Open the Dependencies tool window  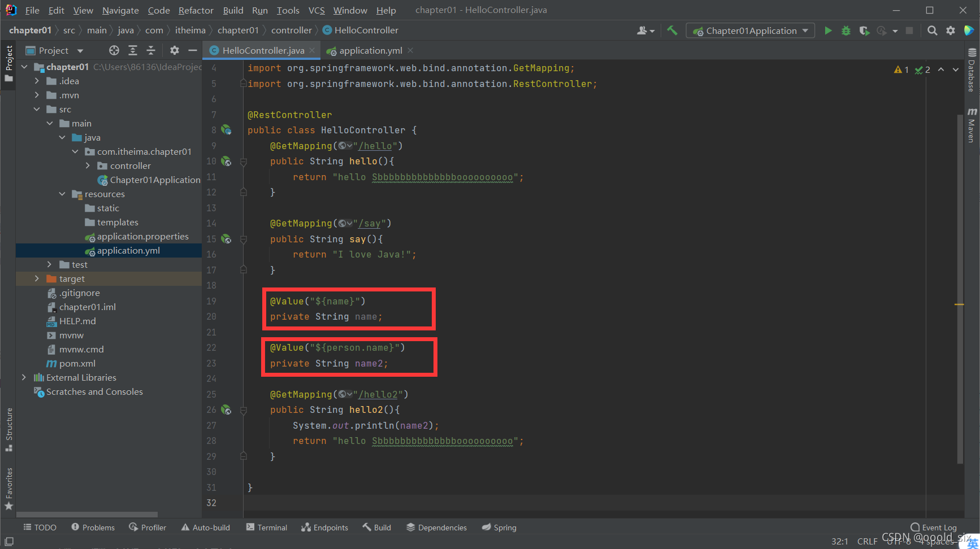click(x=436, y=528)
